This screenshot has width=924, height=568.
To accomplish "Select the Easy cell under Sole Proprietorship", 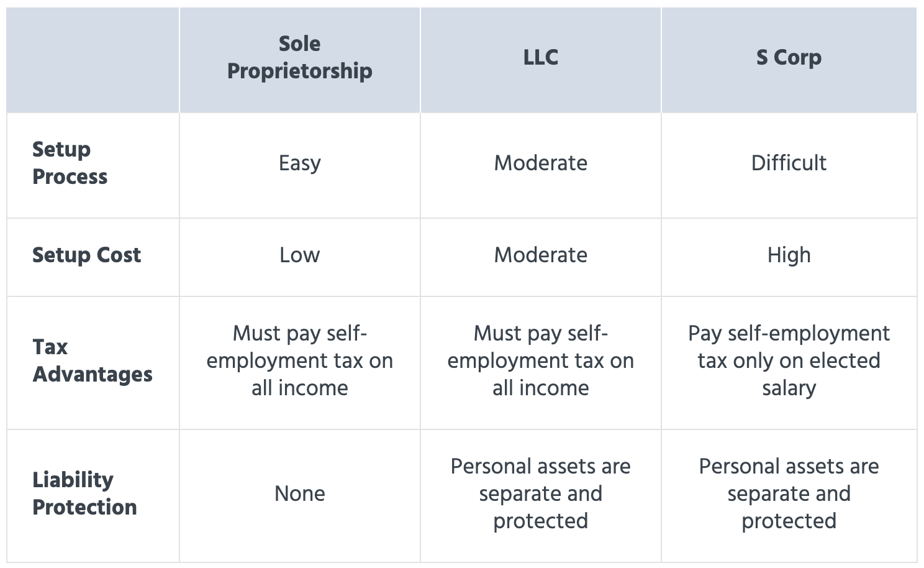I will pyautogui.click(x=300, y=163).
